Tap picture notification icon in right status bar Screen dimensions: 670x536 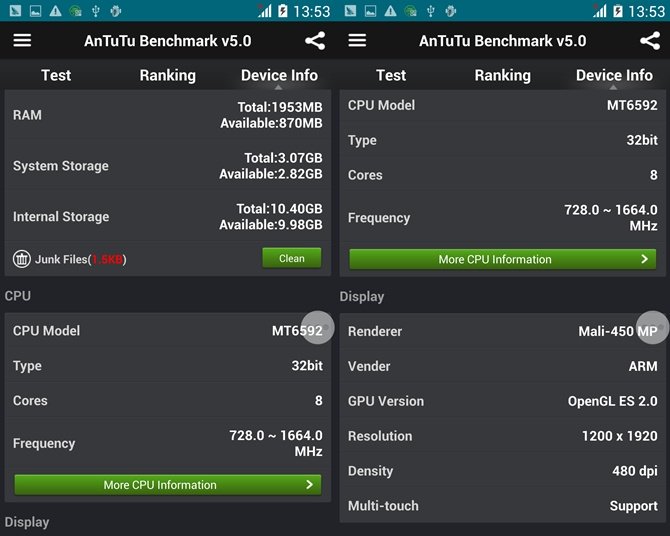tap(370, 11)
